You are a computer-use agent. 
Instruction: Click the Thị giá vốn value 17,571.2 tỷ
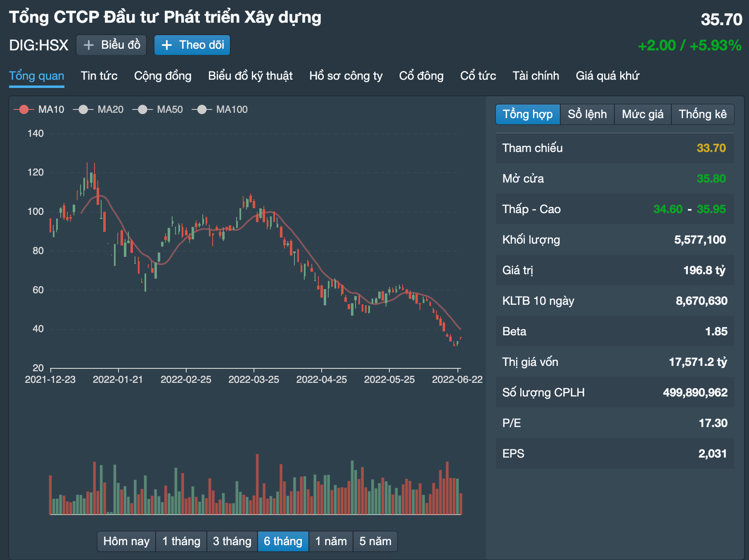[x=698, y=362]
